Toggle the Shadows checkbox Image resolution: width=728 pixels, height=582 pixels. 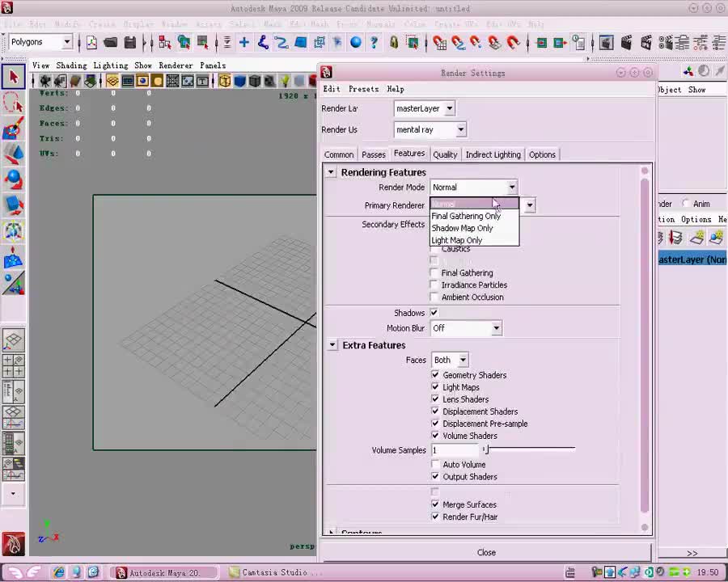click(x=434, y=313)
